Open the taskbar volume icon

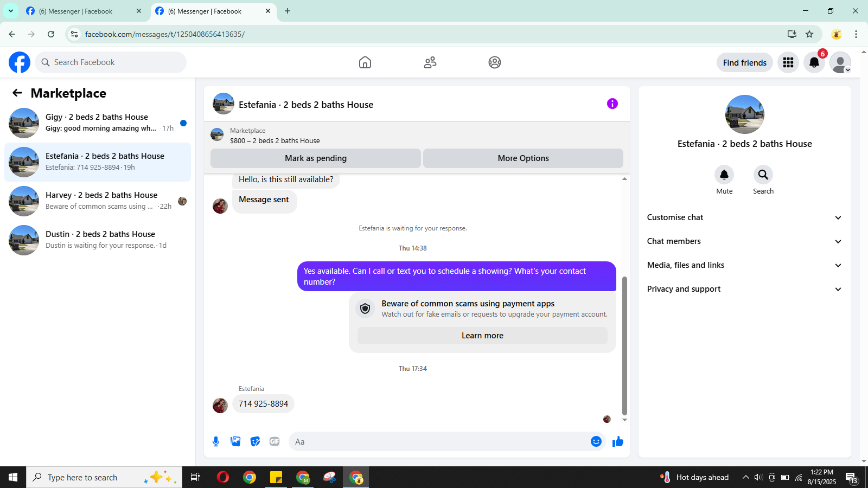click(758, 477)
